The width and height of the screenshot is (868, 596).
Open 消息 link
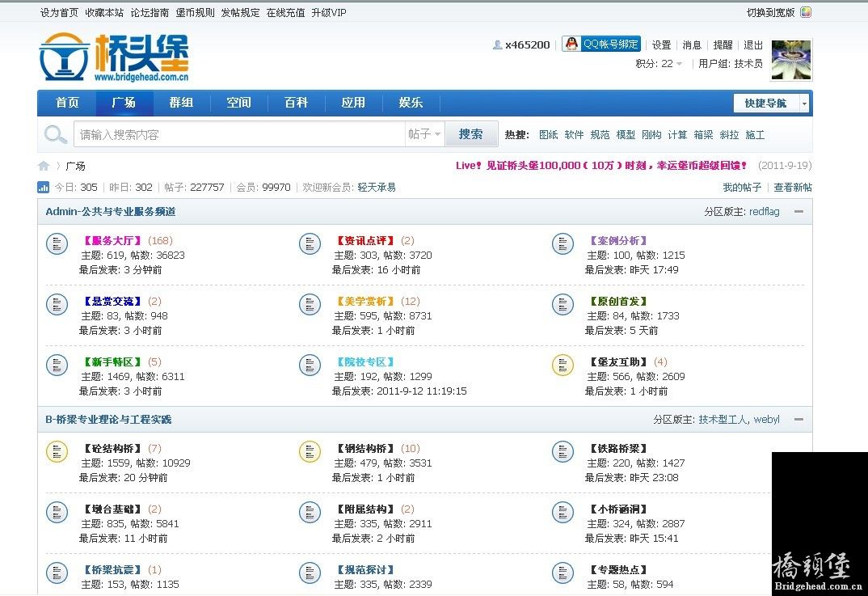point(692,44)
